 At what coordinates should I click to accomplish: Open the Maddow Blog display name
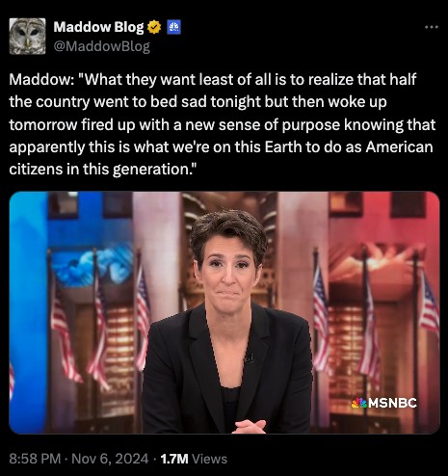point(98,27)
